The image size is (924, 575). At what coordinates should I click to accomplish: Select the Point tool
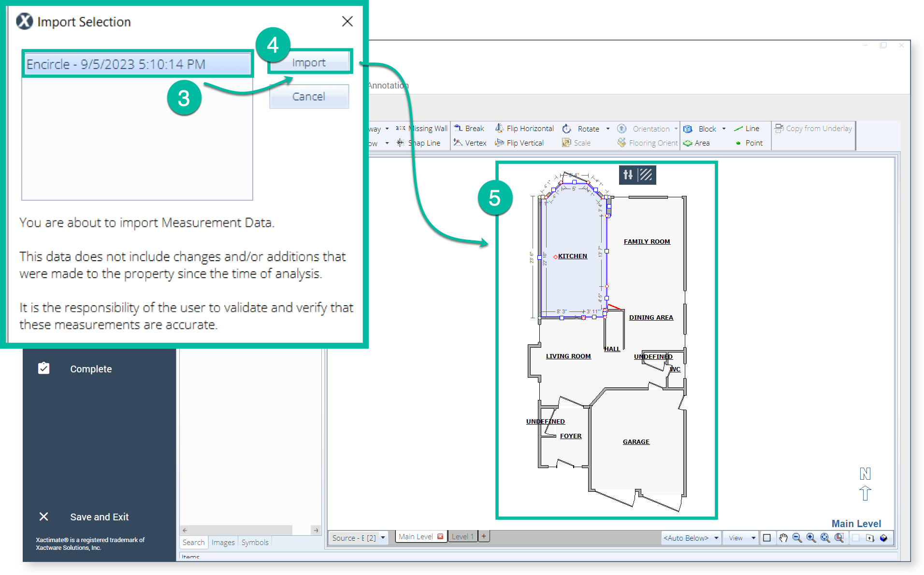(750, 143)
